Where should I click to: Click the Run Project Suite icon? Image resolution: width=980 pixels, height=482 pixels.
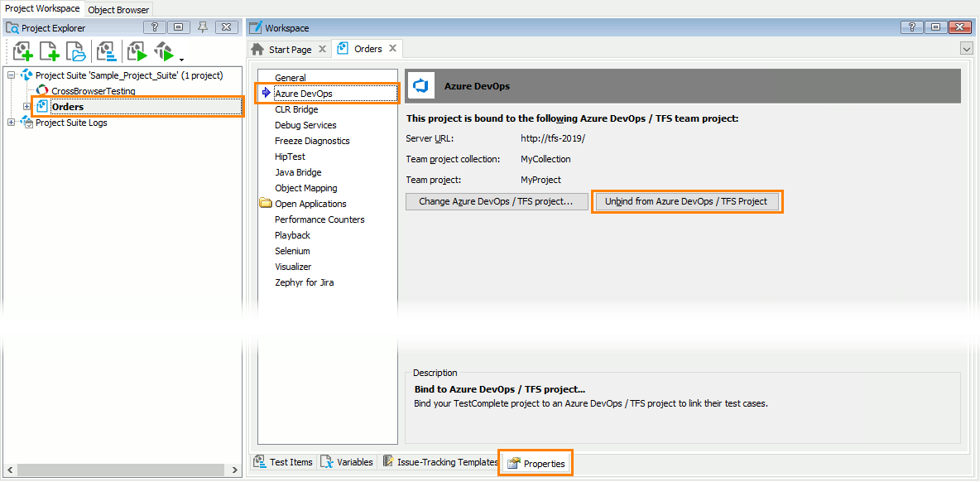[x=164, y=52]
